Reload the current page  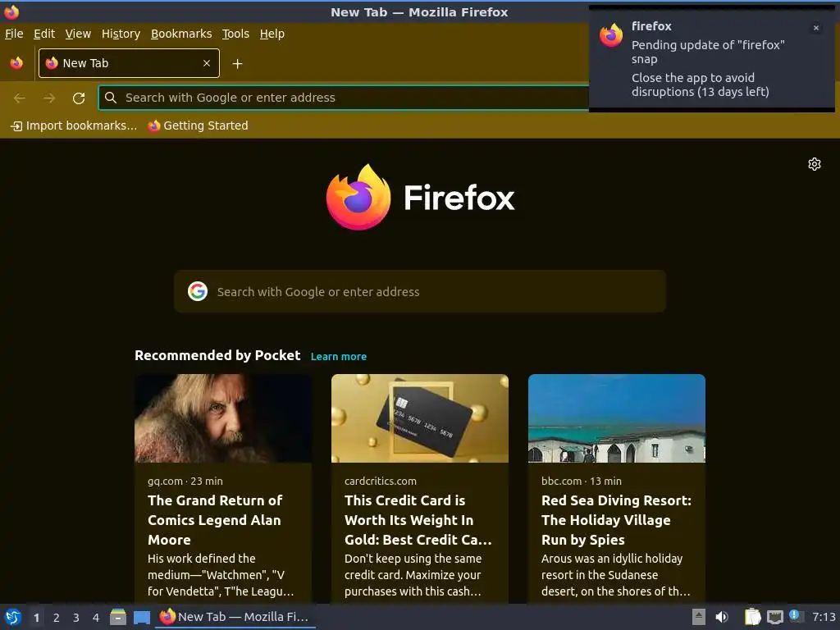pos(79,98)
